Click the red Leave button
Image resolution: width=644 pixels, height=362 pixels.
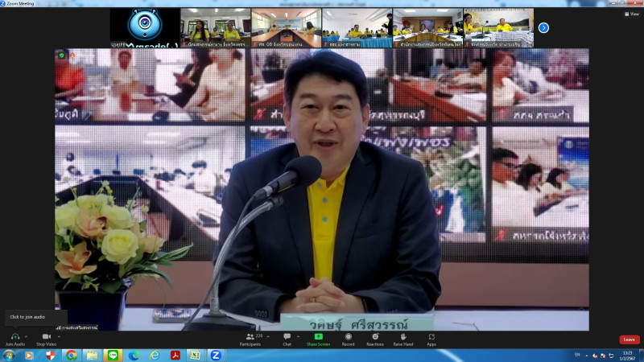pos(630,339)
